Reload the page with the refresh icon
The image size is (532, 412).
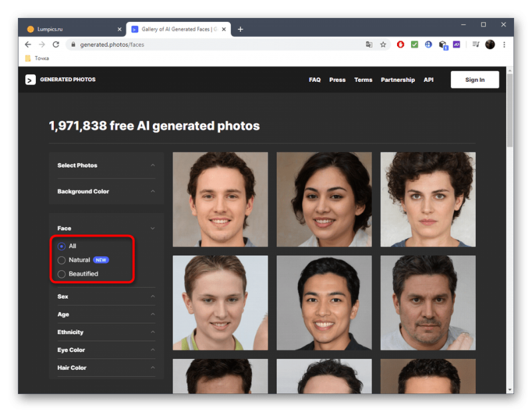[56, 45]
